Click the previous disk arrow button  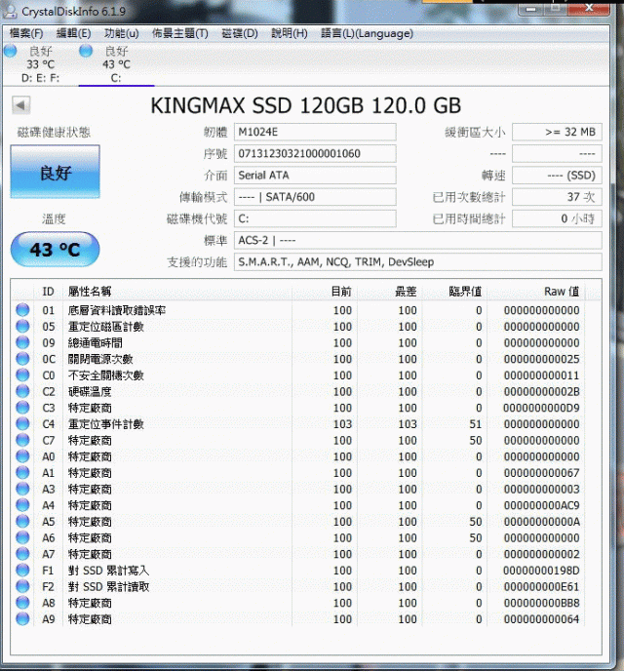pyautogui.click(x=21, y=105)
